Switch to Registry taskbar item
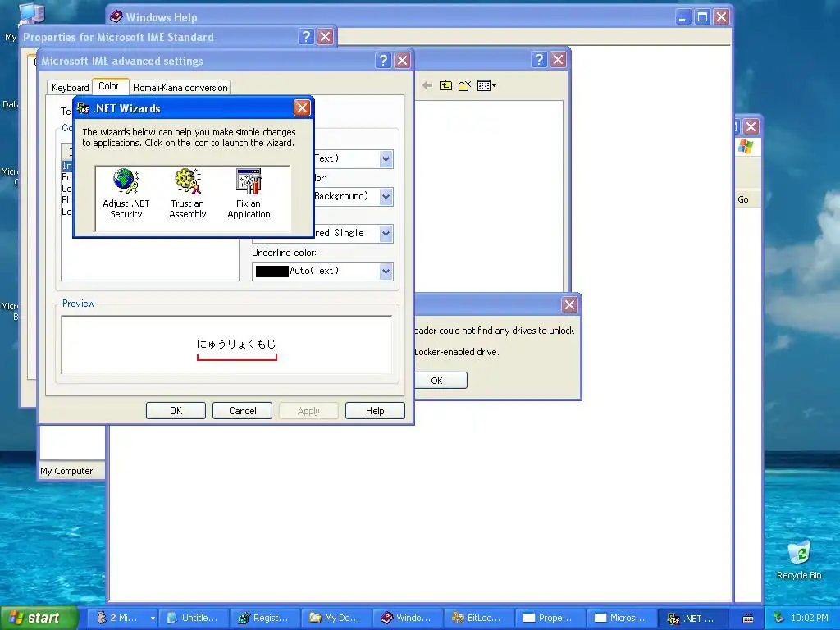Screen dimensions: 840x630 click(265, 619)
